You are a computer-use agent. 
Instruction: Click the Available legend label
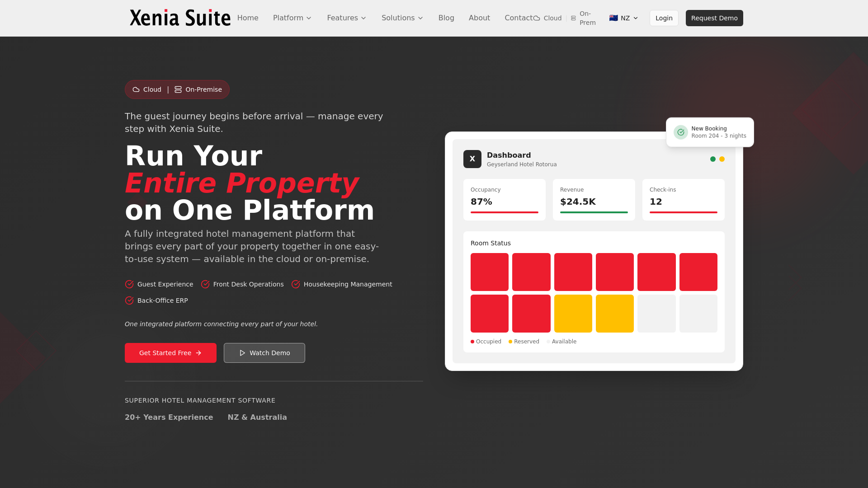pos(564,342)
